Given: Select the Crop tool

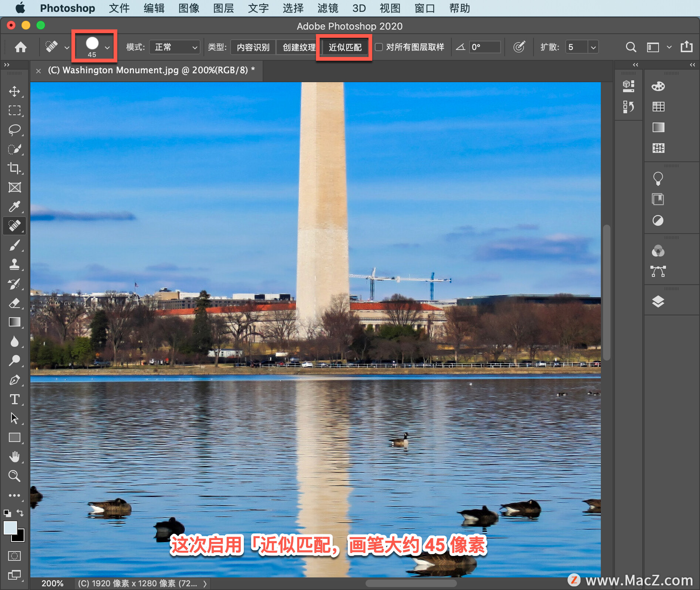Looking at the screenshot, I should coord(14,168).
